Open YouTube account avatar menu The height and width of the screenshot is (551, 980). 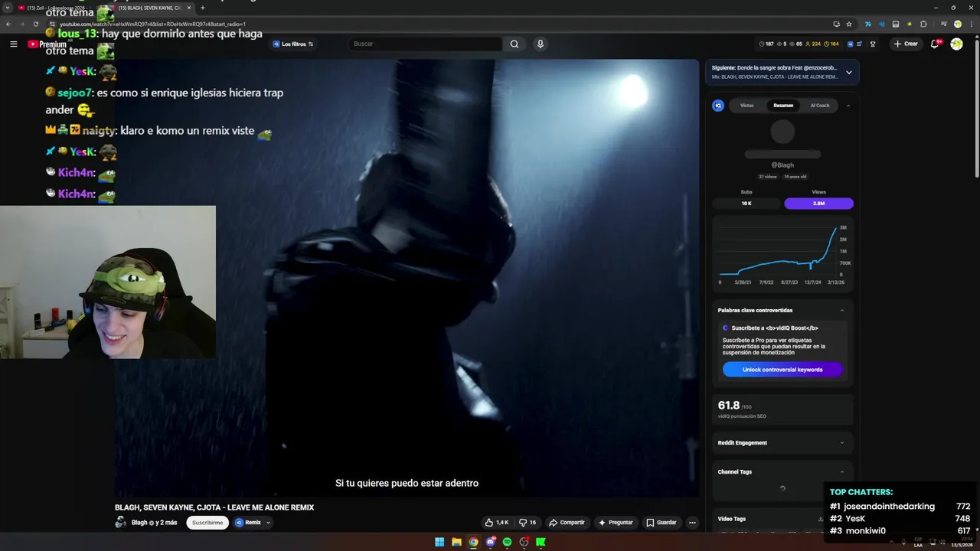(x=956, y=44)
